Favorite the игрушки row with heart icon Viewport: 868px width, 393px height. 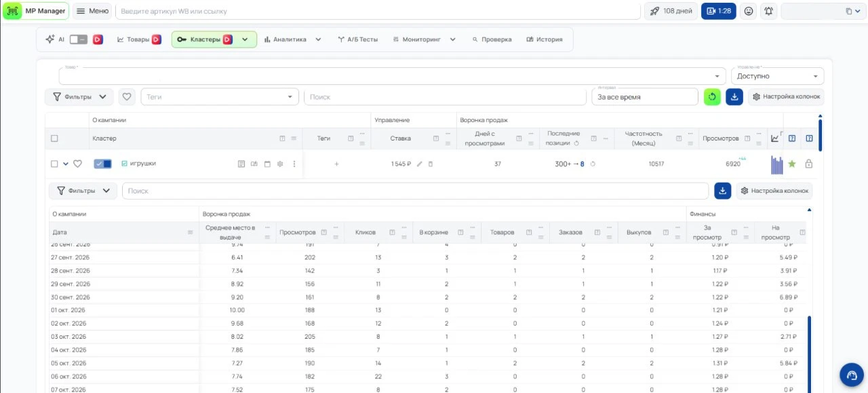78,164
